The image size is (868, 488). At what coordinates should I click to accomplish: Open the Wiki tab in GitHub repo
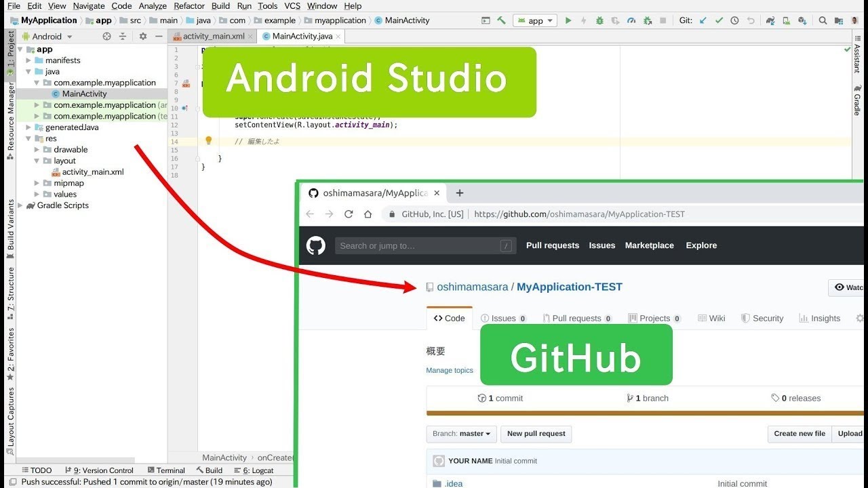point(711,319)
